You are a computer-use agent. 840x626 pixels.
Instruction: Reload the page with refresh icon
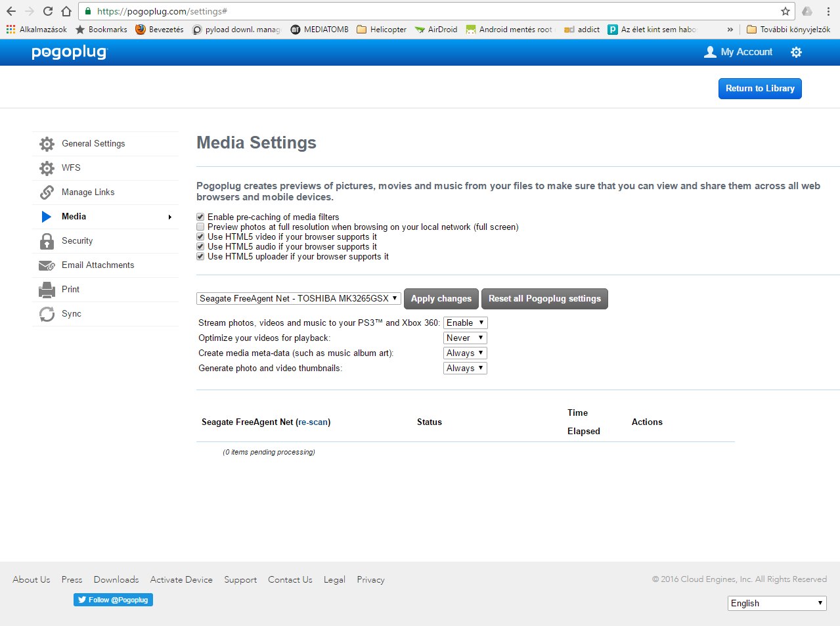pos(48,11)
